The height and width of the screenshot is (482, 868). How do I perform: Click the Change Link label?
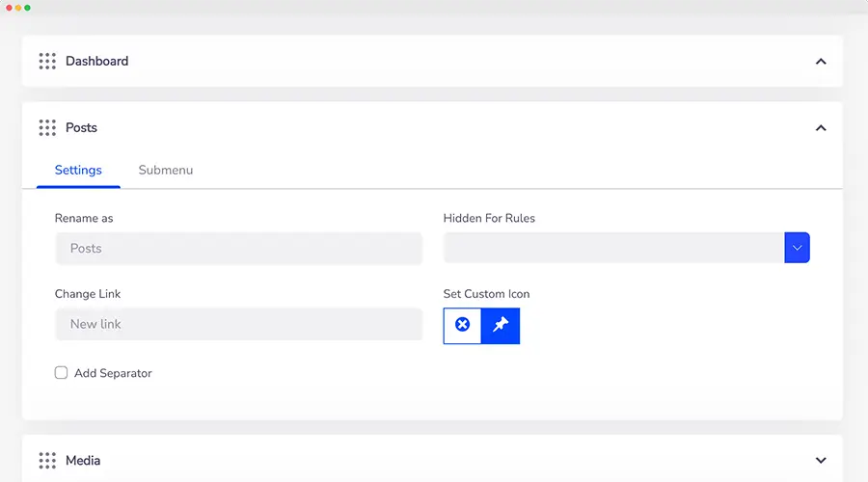pos(88,294)
